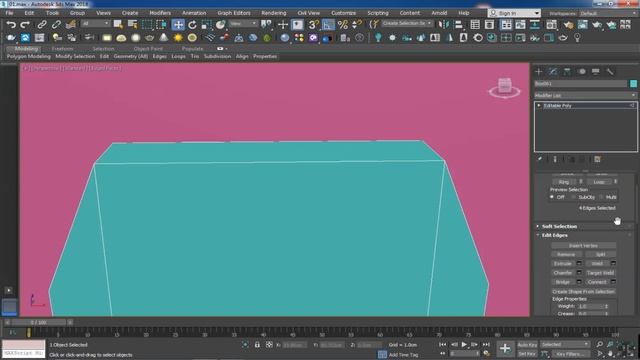The height and width of the screenshot is (360, 640).
Task: Expand the Editable Poly stack entry
Action: pyautogui.click(x=539, y=105)
